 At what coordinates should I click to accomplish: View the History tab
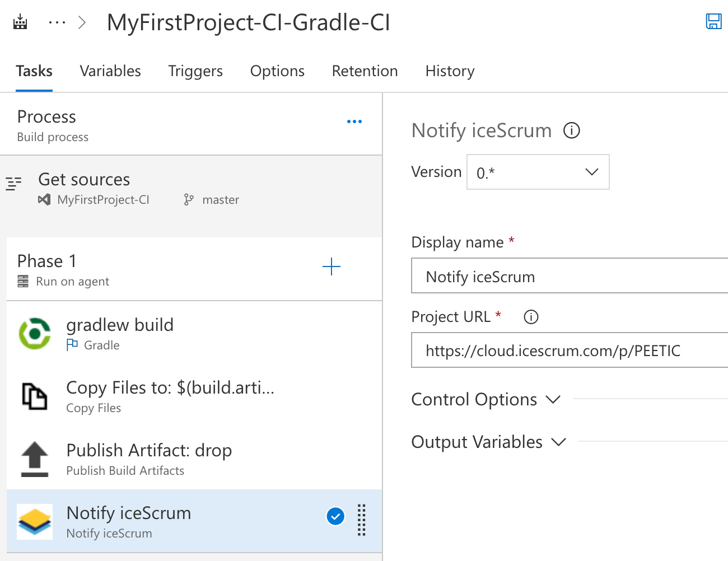450,71
